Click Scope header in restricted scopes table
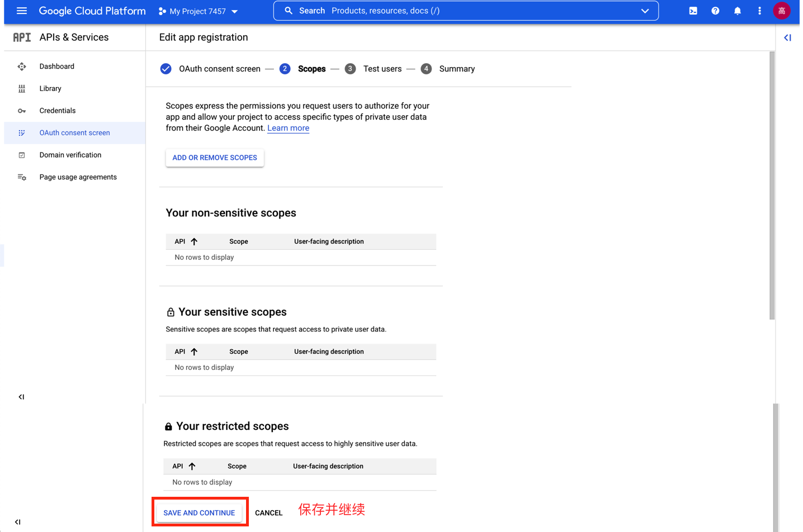The height and width of the screenshot is (532, 803). (x=237, y=466)
